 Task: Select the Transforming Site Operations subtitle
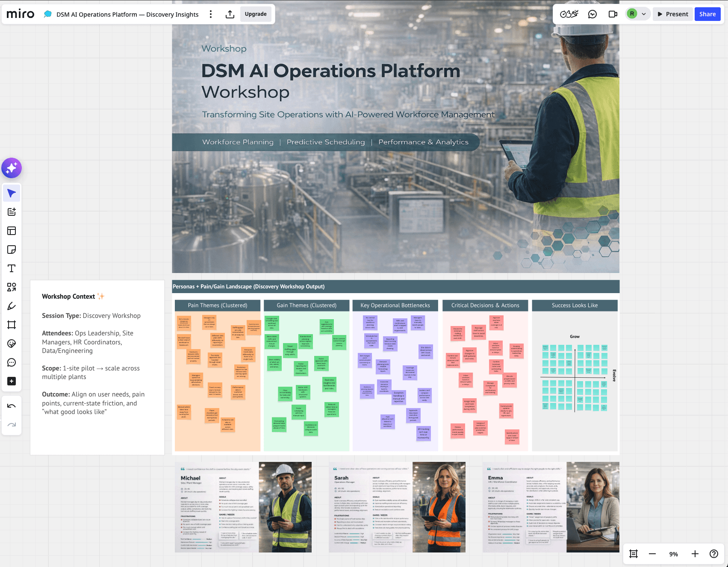pos(348,115)
